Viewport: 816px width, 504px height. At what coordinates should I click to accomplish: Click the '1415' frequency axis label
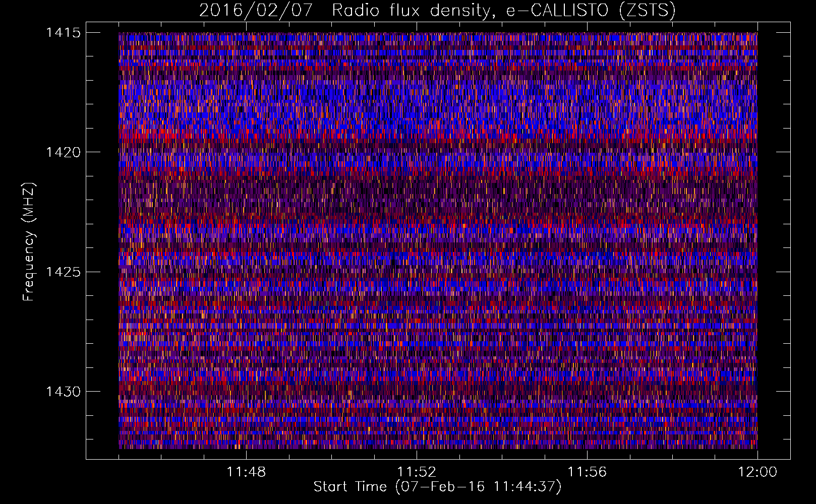pyautogui.click(x=64, y=33)
